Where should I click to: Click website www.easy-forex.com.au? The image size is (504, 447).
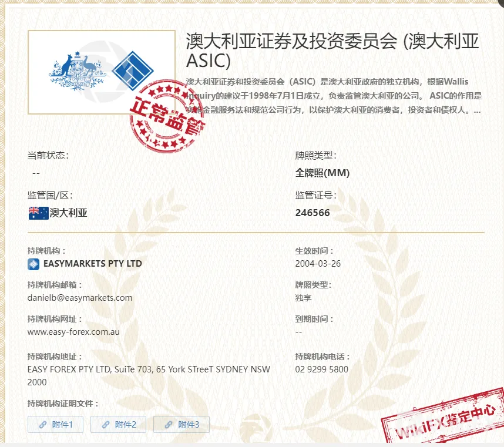pyautogui.click(x=73, y=332)
